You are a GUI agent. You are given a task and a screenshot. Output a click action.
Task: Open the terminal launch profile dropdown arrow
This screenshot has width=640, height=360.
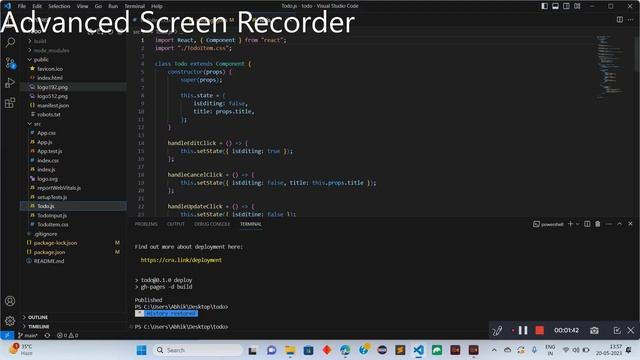[578, 224]
